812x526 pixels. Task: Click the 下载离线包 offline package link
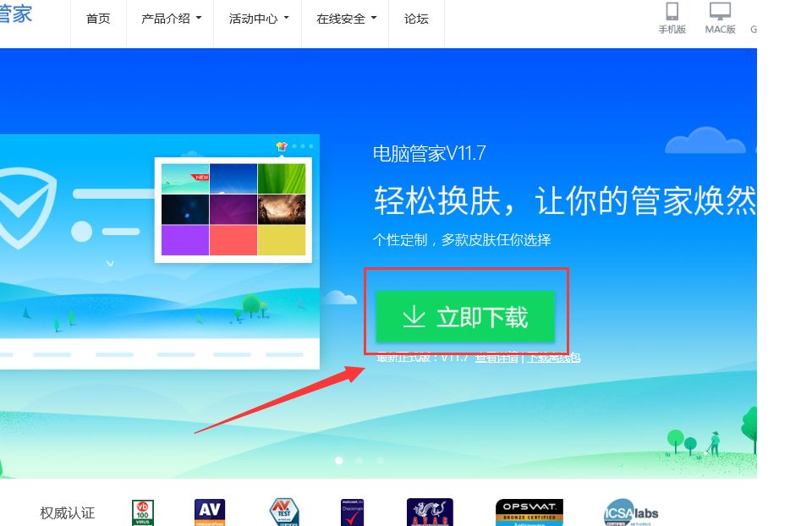click(x=553, y=357)
